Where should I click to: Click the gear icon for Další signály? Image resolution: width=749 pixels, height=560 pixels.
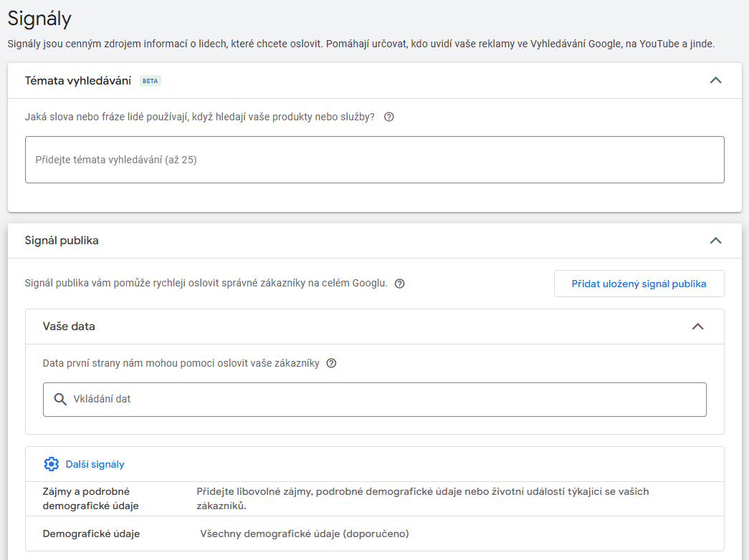click(x=51, y=464)
